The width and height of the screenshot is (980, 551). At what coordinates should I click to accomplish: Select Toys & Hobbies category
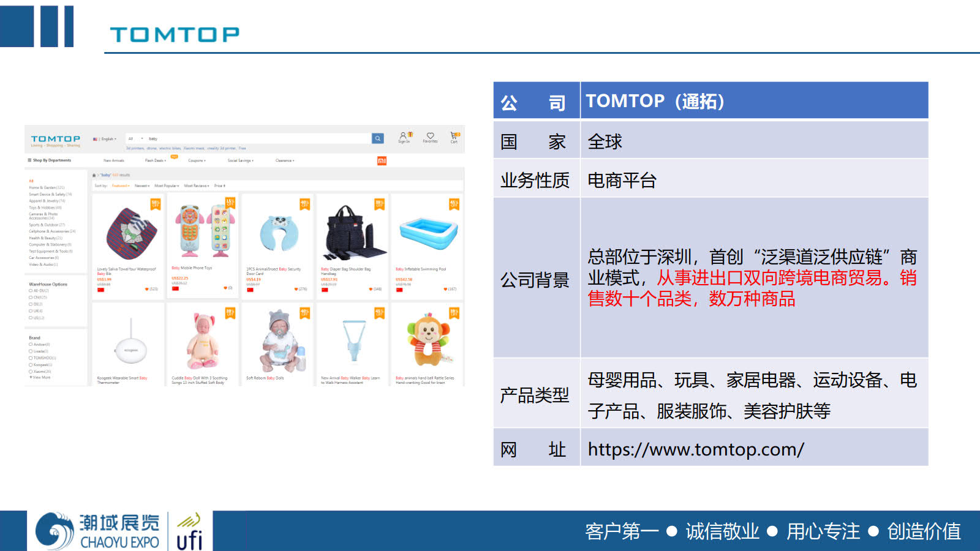[45, 208]
